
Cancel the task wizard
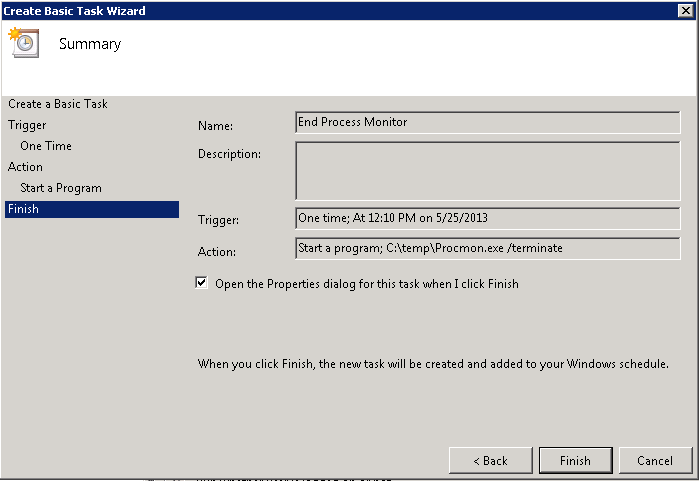coord(655,461)
